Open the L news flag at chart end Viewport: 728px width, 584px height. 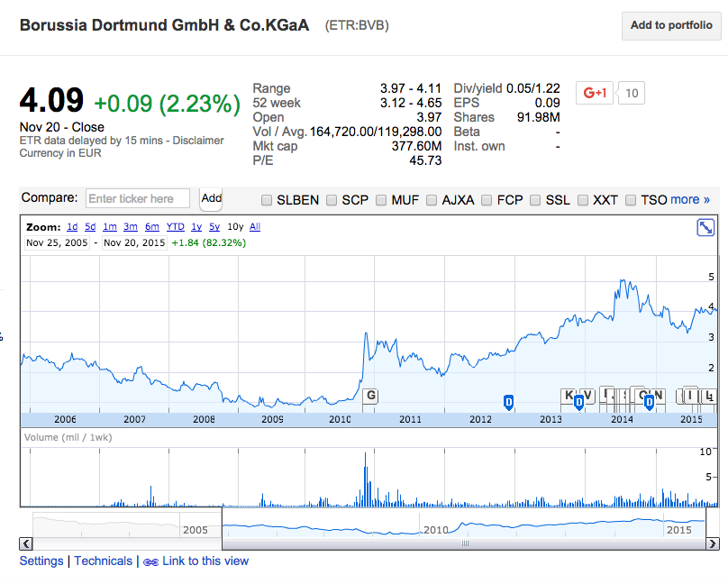[708, 396]
